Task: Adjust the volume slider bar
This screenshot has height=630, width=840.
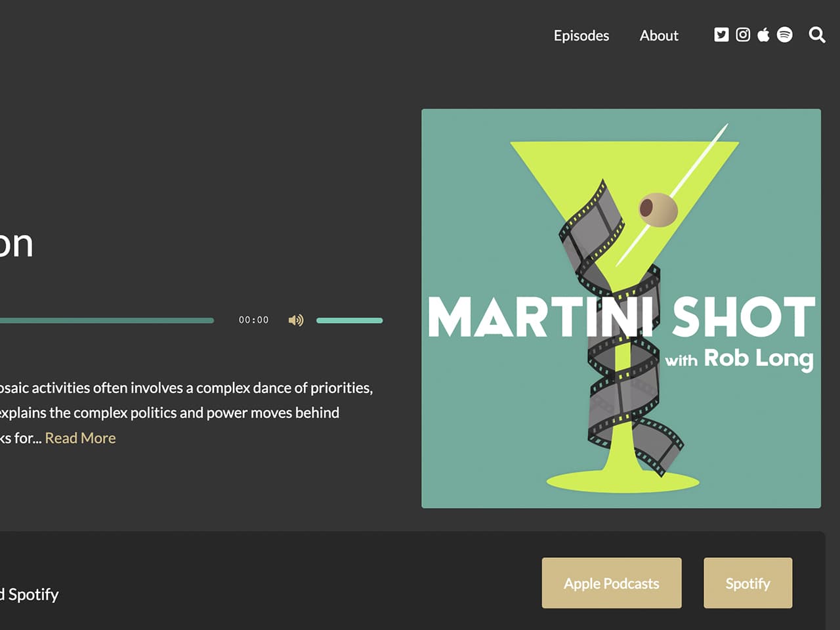Action: [x=350, y=320]
